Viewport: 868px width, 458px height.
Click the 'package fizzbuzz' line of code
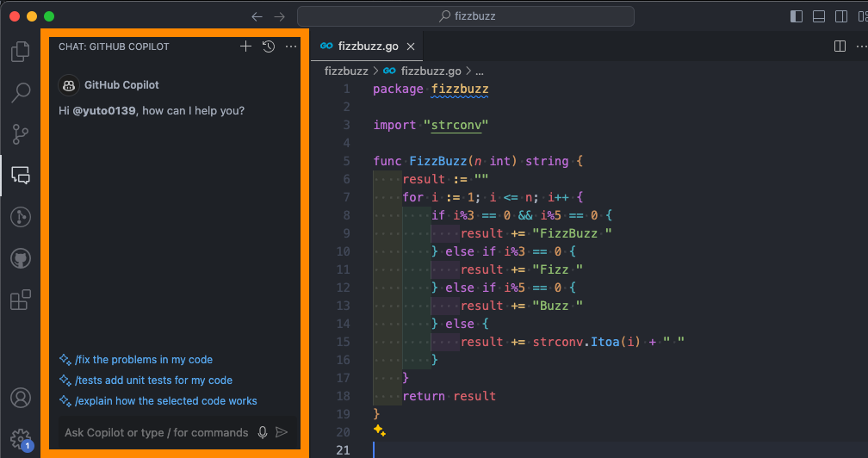pyautogui.click(x=431, y=89)
